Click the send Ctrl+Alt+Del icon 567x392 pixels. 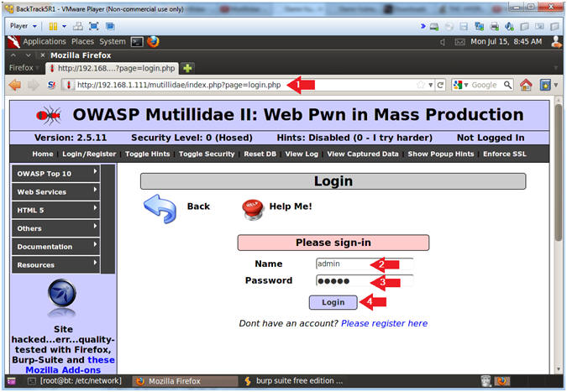pyautogui.click(x=78, y=26)
